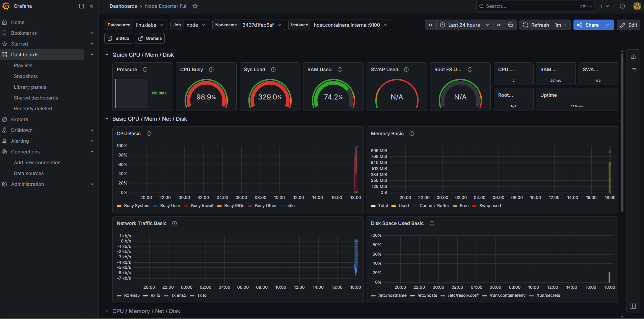Show info icon for Disk Space Used Basic

tap(432, 223)
